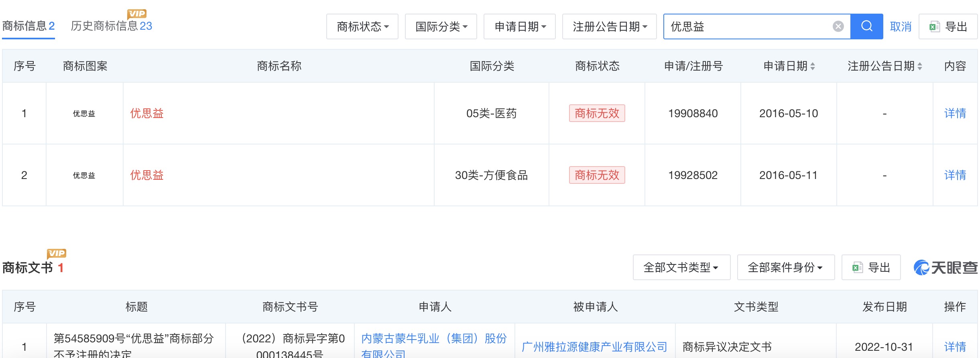Click the Excel export icon above trademark table
The width and height of the screenshot is (980, 358).
pos(934,27)
